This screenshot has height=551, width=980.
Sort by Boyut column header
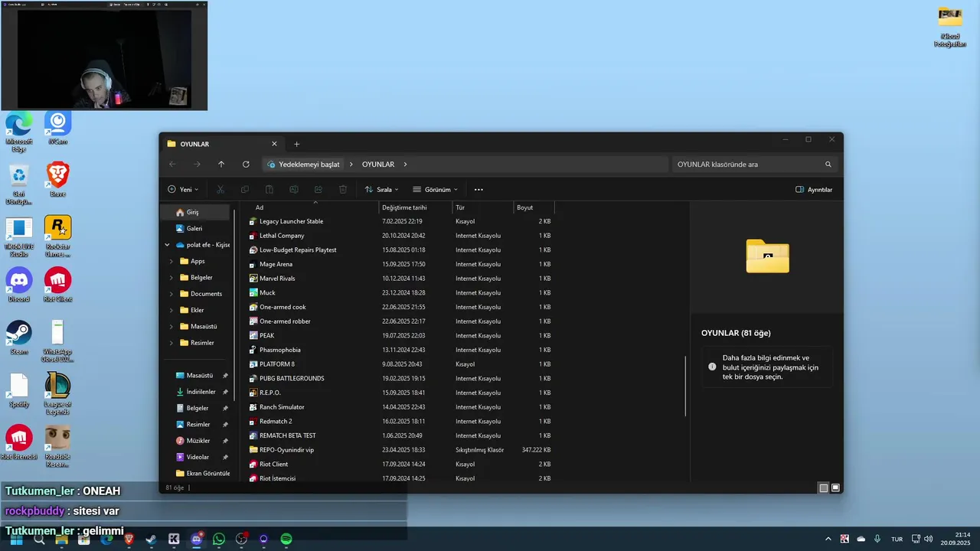click(534, 207)
